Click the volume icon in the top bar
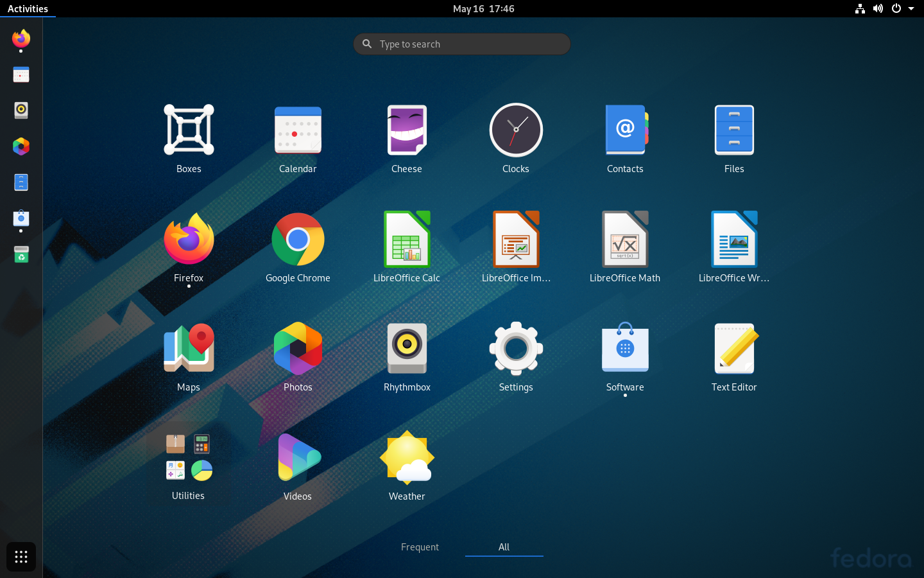This screenshot has width=924, height=578. pyautogui.click(x=878, y=8)
